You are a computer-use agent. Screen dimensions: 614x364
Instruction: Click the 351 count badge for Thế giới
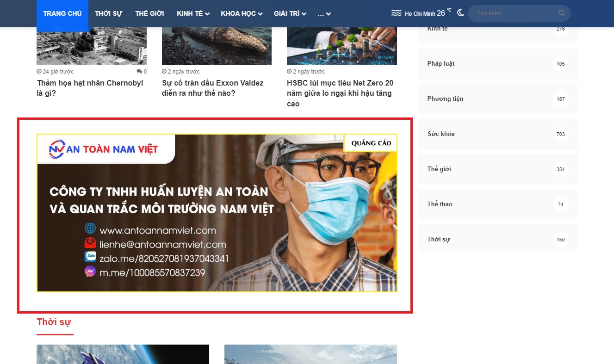click(561, 169)
